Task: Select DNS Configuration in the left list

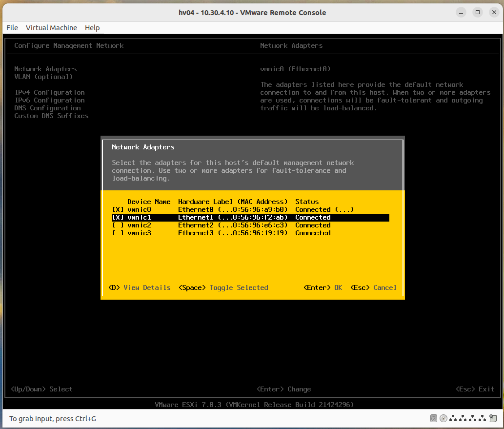Action: (x=47, y=108)
